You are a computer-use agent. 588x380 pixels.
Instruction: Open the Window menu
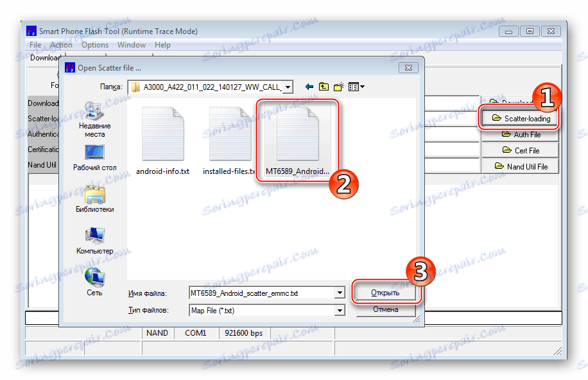coord(131,45)
